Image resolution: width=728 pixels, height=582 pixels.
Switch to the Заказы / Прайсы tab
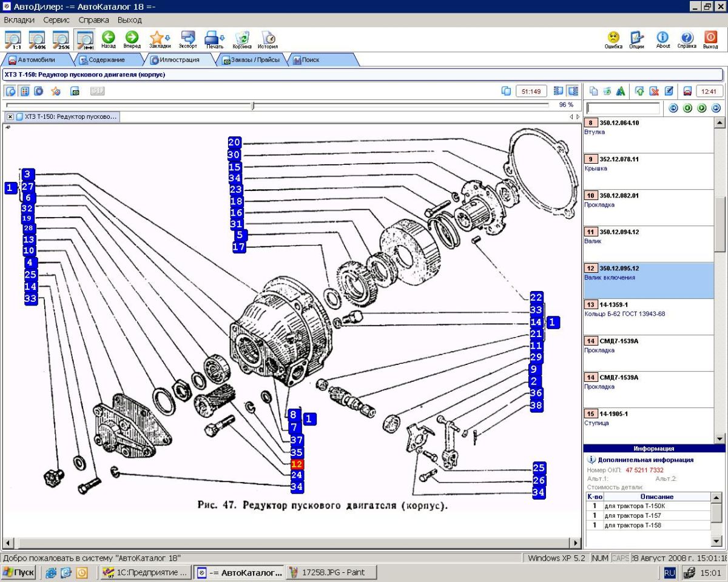click(251, 60)
